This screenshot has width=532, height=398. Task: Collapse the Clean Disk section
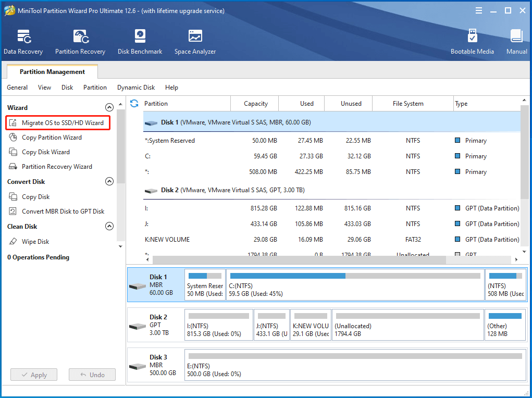109,226
